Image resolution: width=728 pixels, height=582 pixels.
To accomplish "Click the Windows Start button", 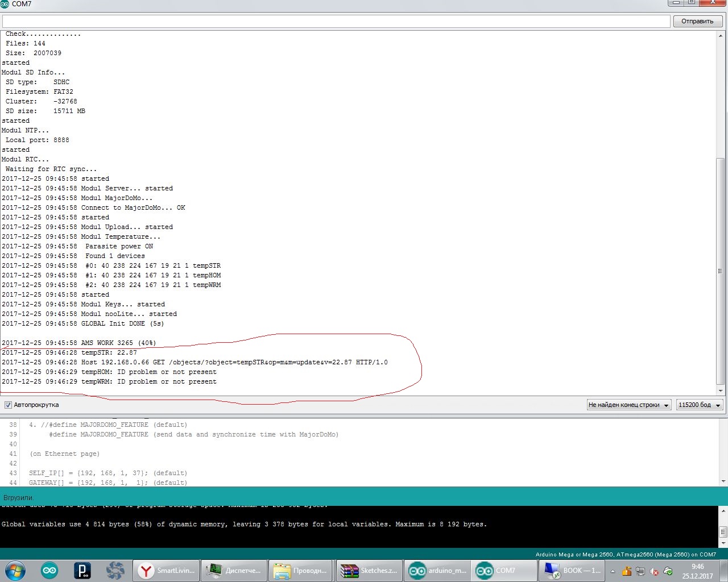I will tap(15, 570).
